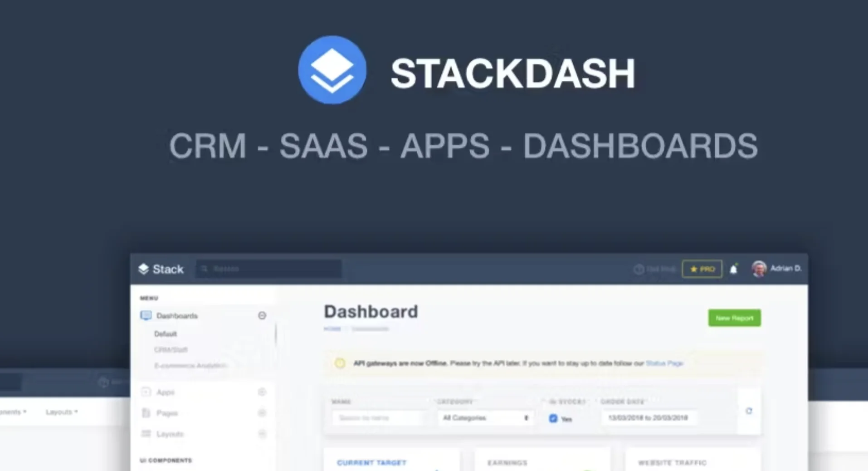Open the order date range field
This screenshot has height=471, width=868.
(x=649, y=418)
